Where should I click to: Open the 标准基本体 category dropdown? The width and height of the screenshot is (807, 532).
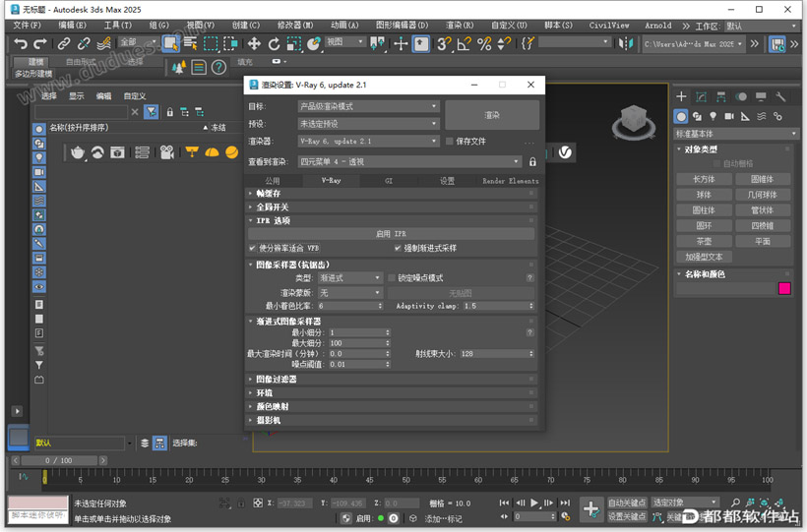click(x=736, y=134)
